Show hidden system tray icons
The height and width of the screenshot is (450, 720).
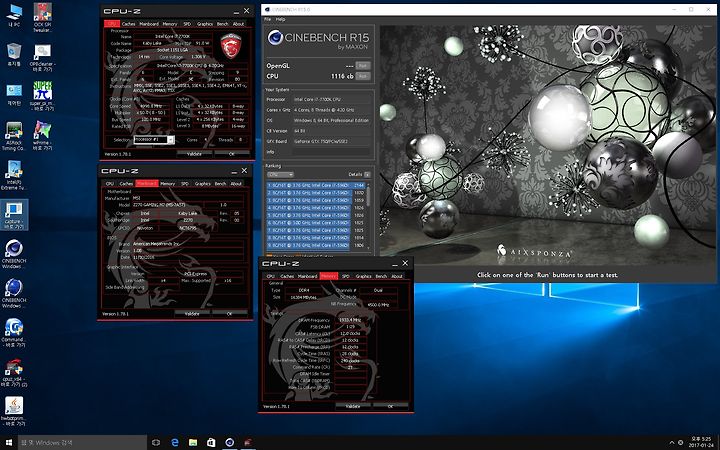[672, 443]
